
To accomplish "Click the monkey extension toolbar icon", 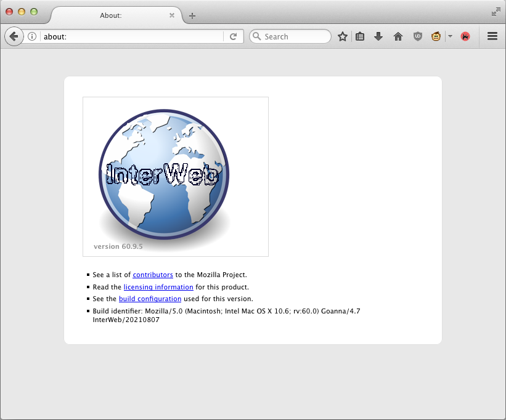I will pyautogui.click(x=436, y=36).
